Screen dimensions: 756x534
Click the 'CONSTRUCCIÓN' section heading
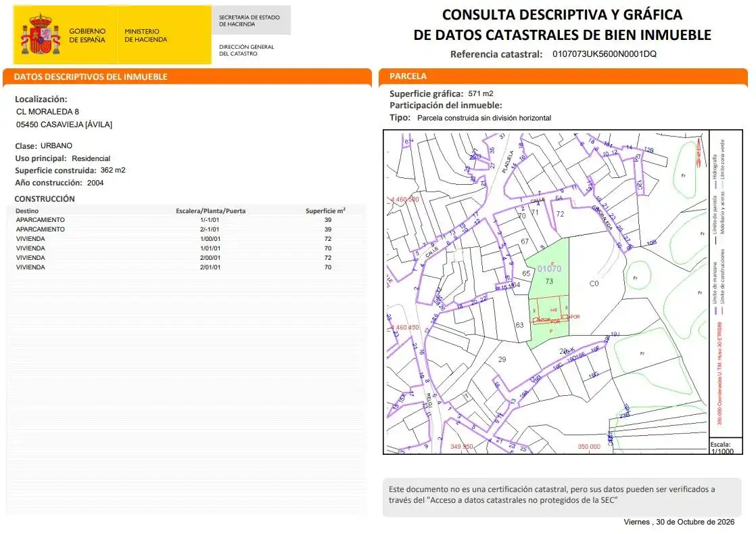(x=45, y=199)
